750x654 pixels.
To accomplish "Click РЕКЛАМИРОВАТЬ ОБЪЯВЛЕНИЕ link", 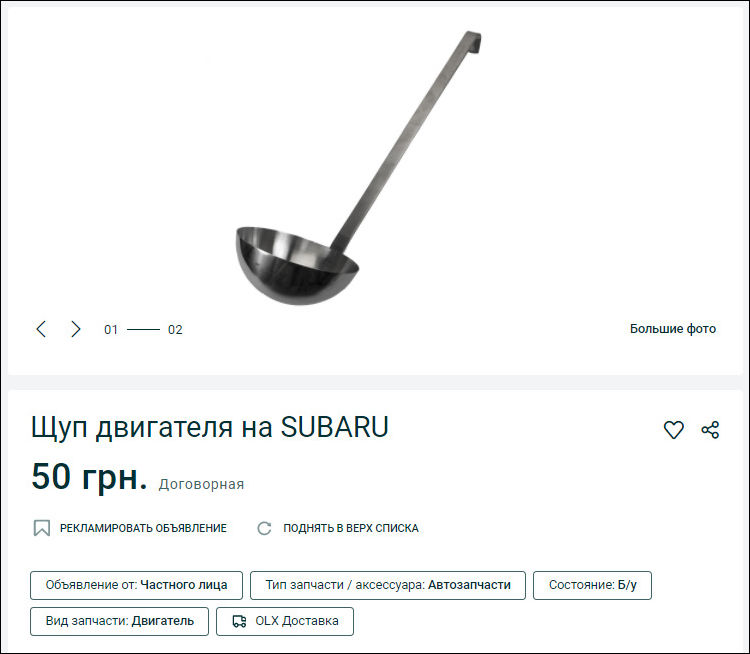I will pyautogui.click(x=143, y=528).
